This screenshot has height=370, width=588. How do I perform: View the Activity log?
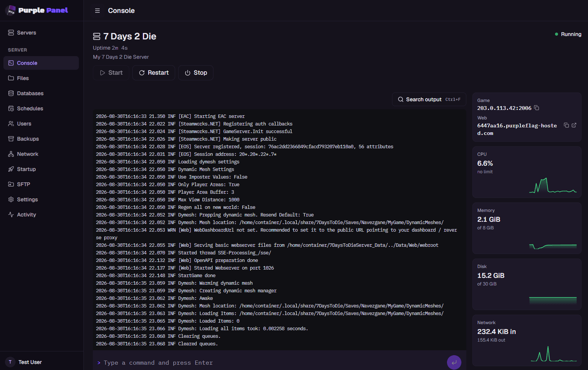41,215
